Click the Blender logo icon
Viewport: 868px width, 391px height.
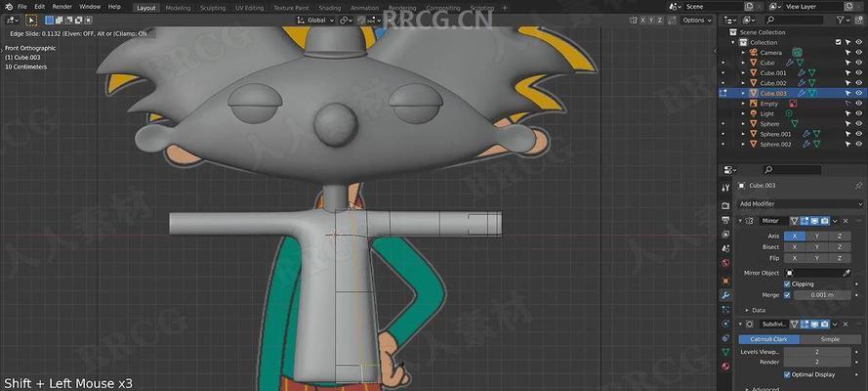pos(10,7)
